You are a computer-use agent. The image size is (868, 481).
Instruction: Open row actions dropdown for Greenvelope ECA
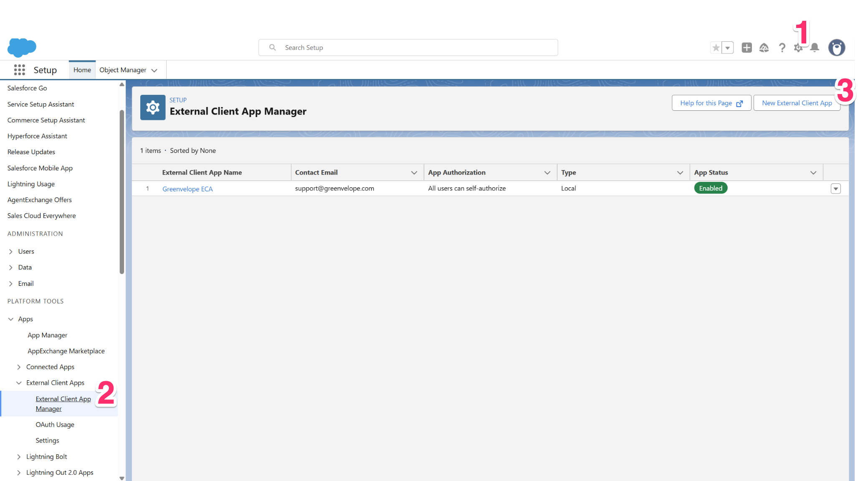click(835, 189)
